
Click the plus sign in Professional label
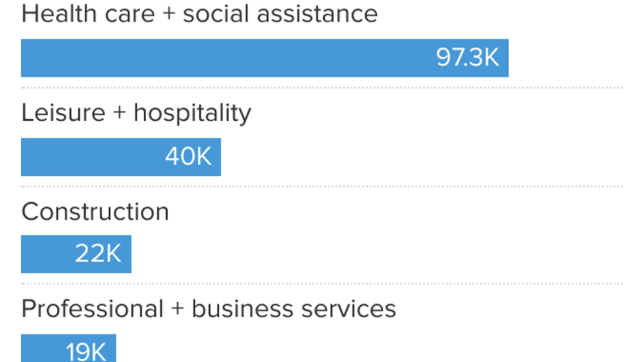(x=177, y=308)
